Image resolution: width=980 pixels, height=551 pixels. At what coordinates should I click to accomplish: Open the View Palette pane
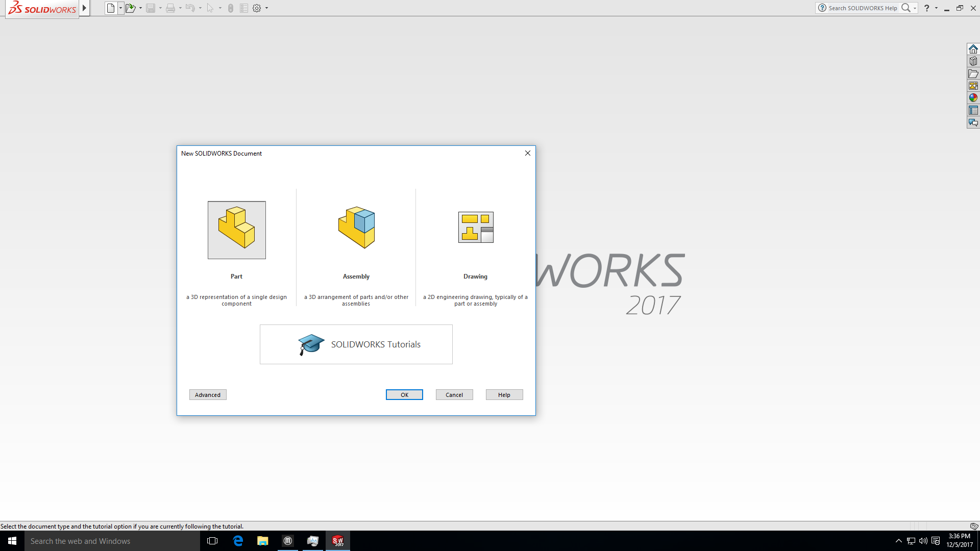(973, 85)
